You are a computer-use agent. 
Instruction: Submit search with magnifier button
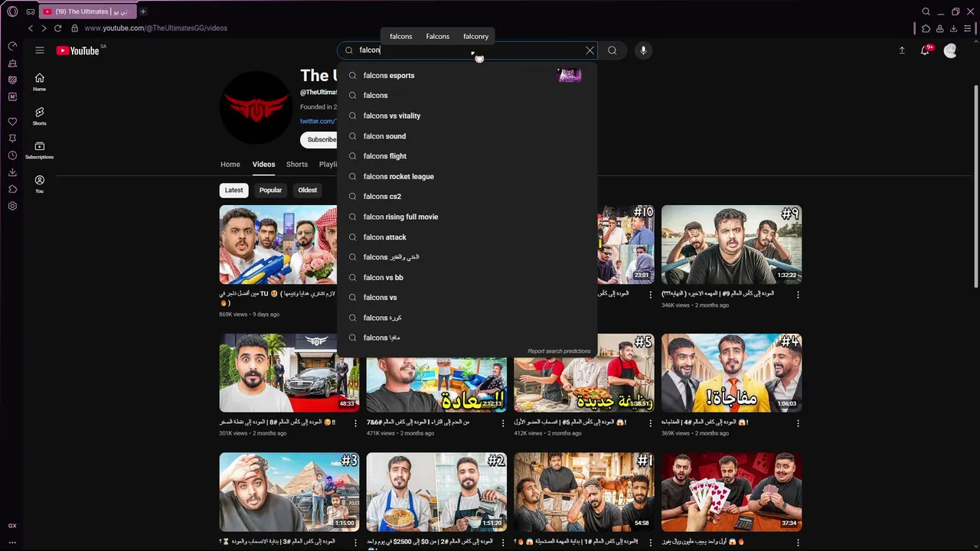coord(612,51)
